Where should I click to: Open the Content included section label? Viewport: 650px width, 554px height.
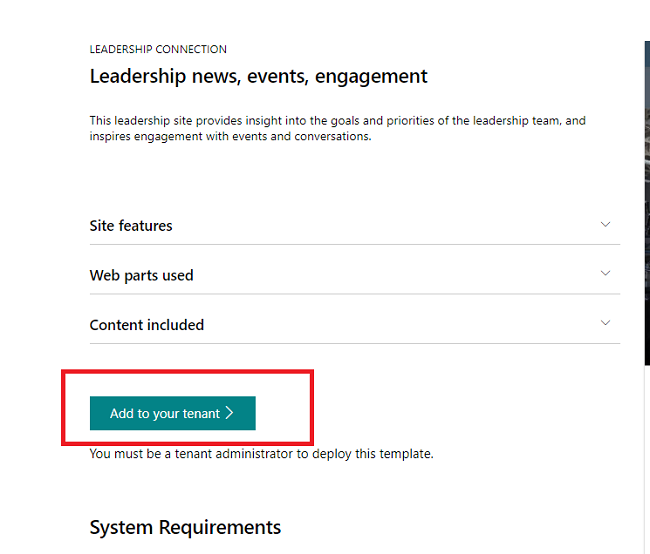[x=146, y=325]
